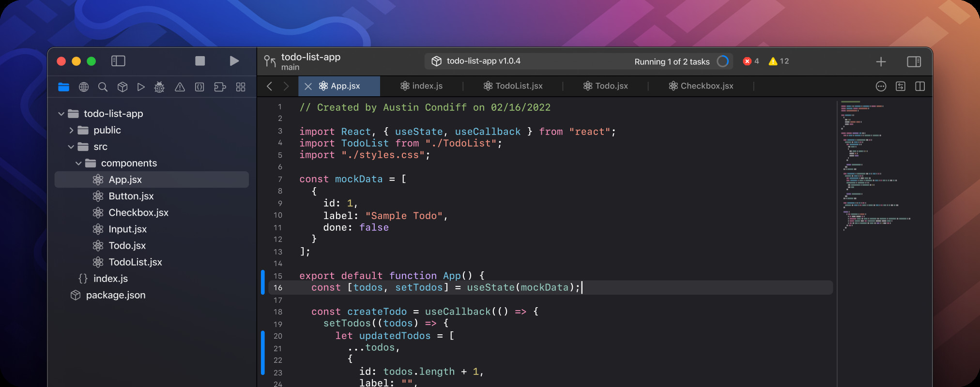This screenshot has height=387, width=980.
Task: Switch to the Todo.jsx tab
Action: (x=606, y=86)
